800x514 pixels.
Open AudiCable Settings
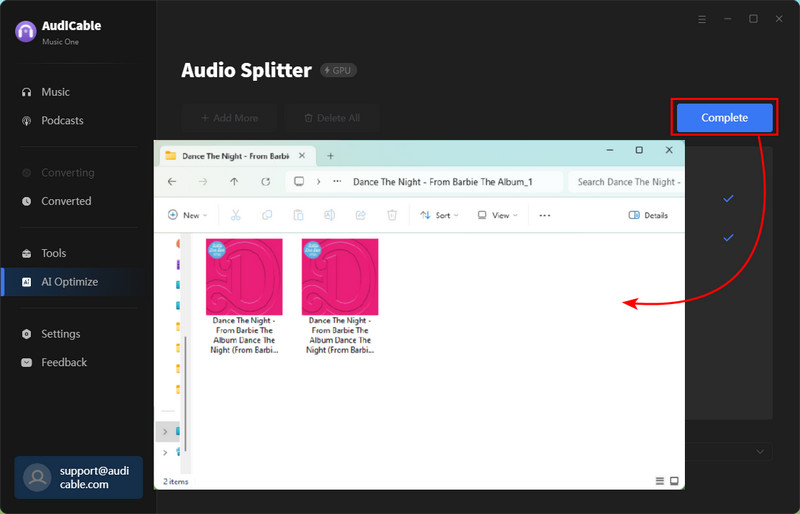click(61, 334)
